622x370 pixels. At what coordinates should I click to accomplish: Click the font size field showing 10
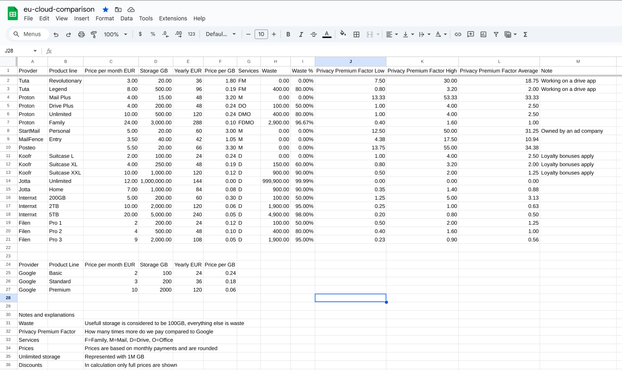(261, 35)
